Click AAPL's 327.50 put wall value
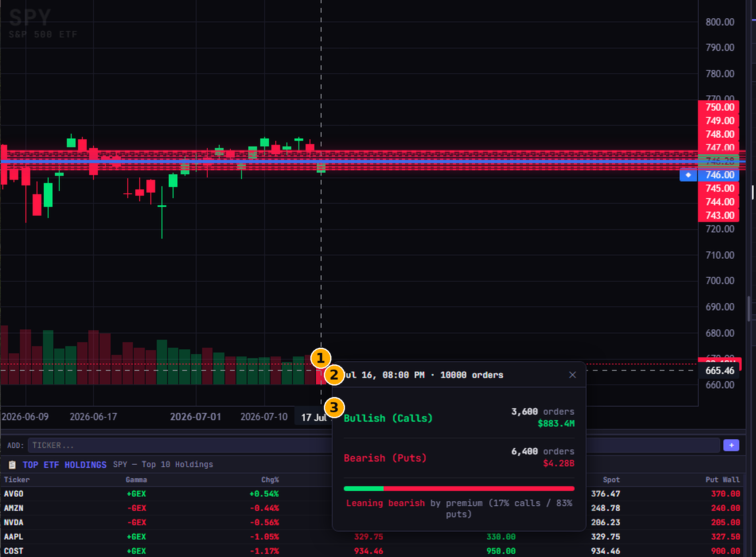 coord(726,537)
